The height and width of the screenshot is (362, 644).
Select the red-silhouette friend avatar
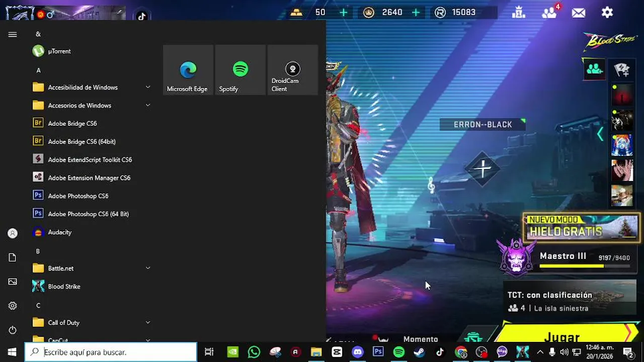click(622, 95)
